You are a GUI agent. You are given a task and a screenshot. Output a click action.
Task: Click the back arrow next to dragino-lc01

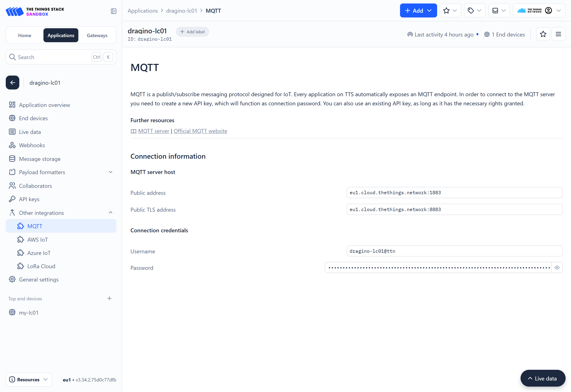pyautogui.click(x=12, y=83)
